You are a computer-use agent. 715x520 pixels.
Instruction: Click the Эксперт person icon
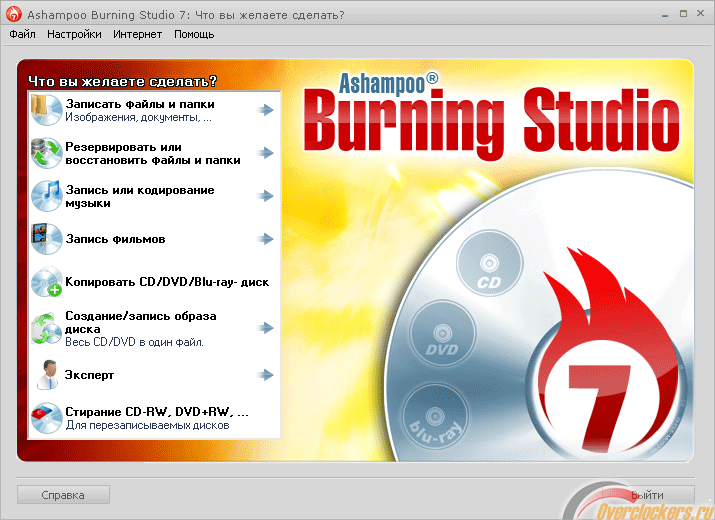46,375
